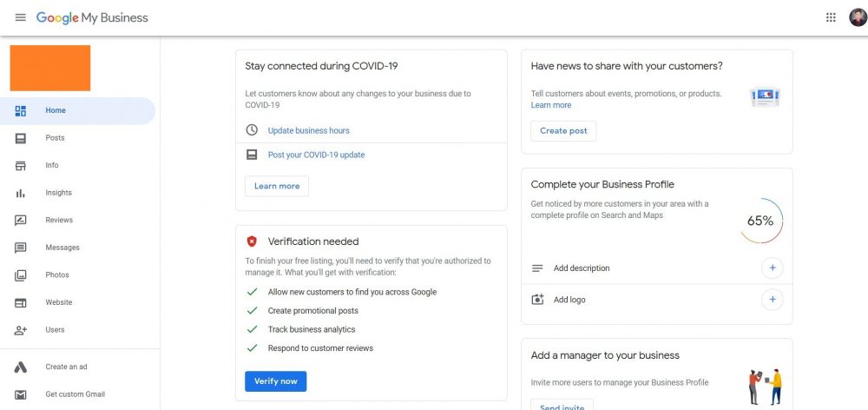This screenshot has height=410, width=868.
Task: Click the Gmail icon in sidebar
Action: click(x=21, y=394)
